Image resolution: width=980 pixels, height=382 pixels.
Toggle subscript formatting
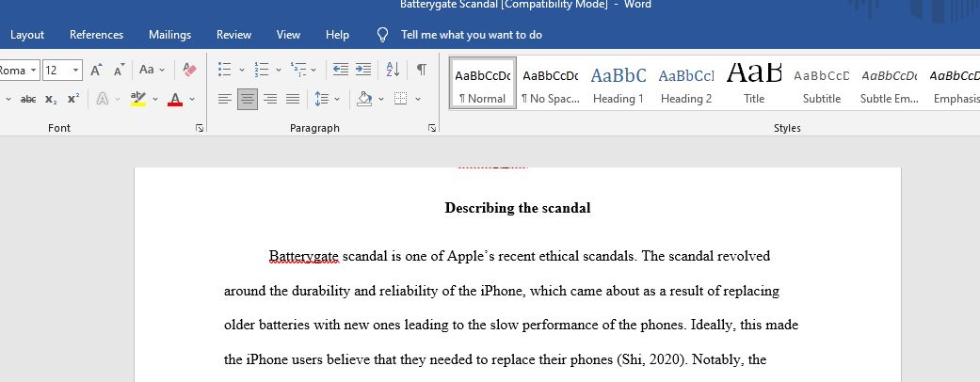tap(51, 99)
